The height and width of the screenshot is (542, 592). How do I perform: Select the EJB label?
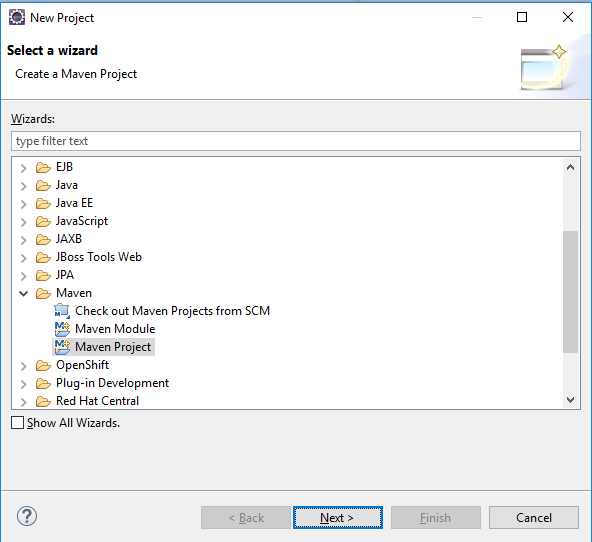tap(64, 167)
